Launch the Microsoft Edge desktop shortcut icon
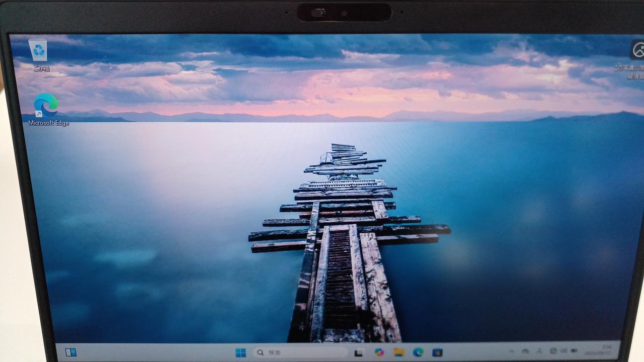This screenshot has width=644, height=362. click(x=46, y=105)
